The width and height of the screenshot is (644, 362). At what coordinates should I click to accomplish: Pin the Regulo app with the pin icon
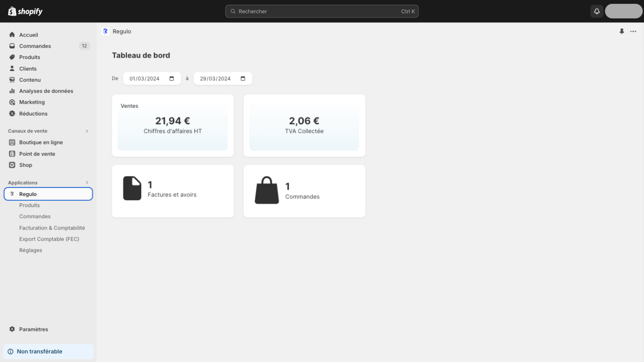622,31
